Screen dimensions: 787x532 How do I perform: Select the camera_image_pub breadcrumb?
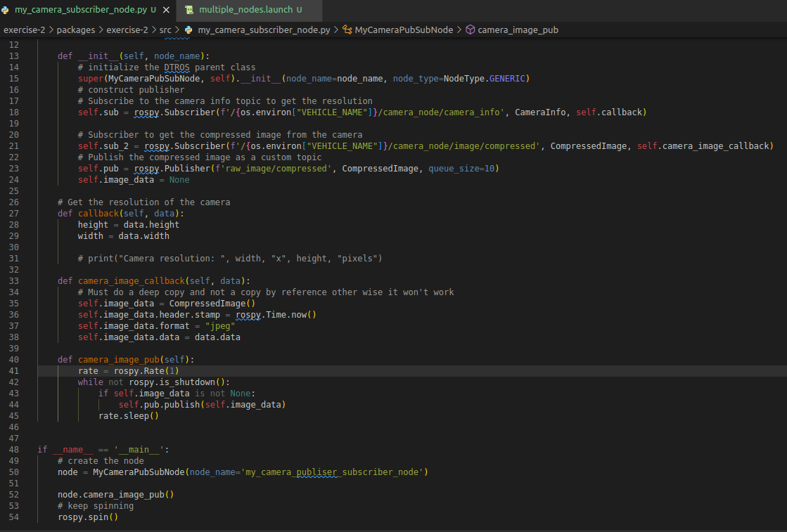click(518, 30)
